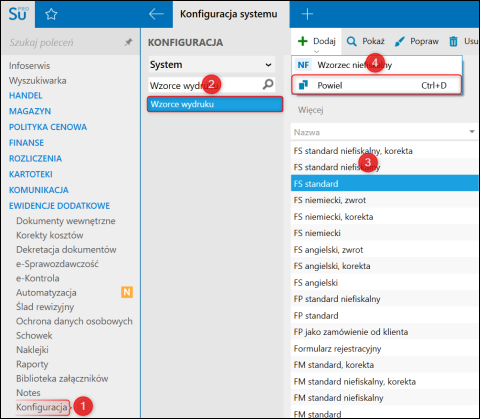Viewport: 480px width, 419px height.
Task: Click the Subiekt PRO logo icon
Action: pyautogui.click(x=18, y=14)
